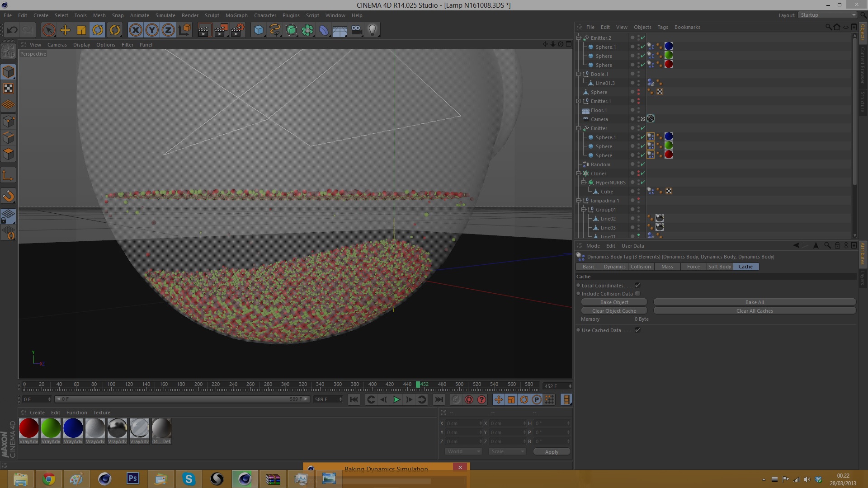Open the Layout Startup dropdown
Viewport: 868px width, 488px height.
(x=827, y=15)
